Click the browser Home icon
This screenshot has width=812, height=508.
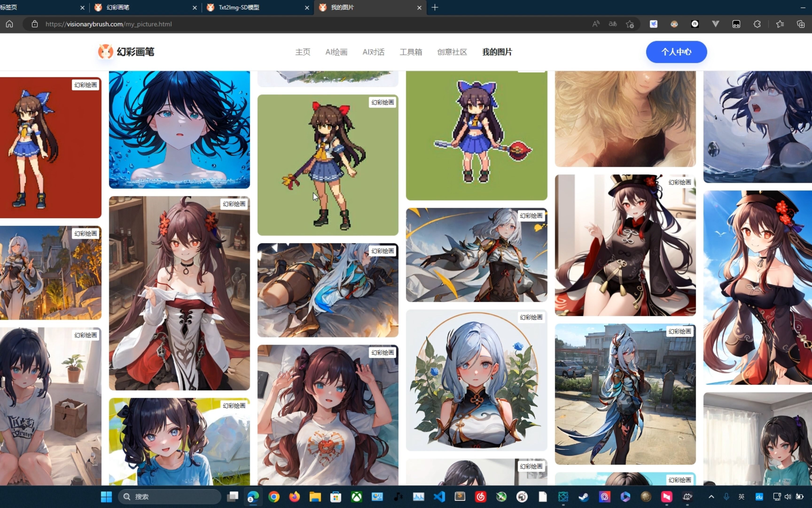point(9,24)
